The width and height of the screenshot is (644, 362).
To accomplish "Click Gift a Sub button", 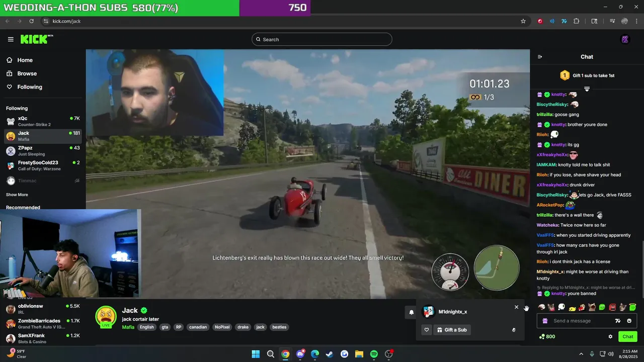I will click(452, 330).
